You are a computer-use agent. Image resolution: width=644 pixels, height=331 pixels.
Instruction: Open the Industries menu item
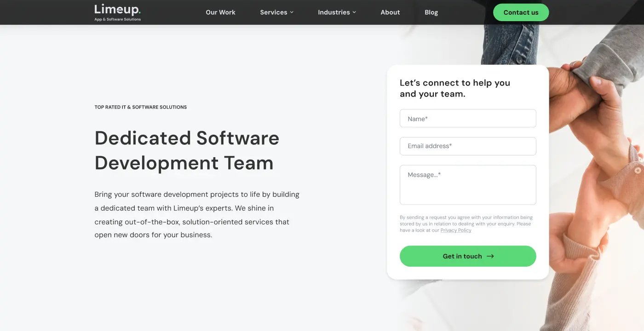point(333,12)
